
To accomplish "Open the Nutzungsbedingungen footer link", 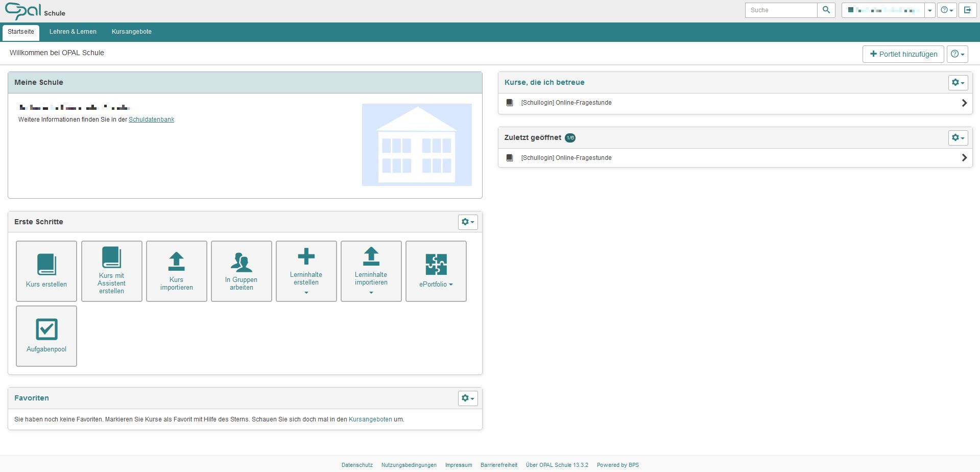I will tap(409, 465).
